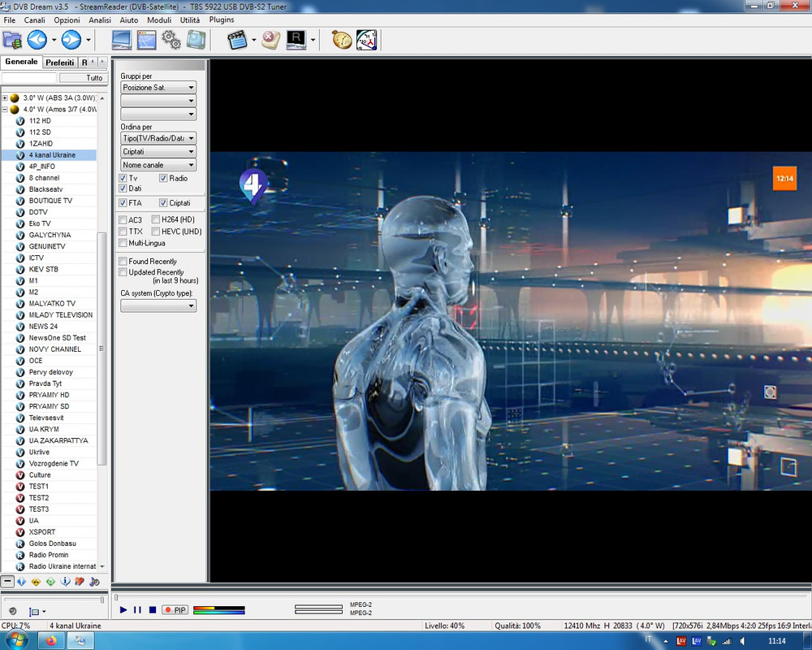Click the clapperboard recording icon

click(237, 40)
